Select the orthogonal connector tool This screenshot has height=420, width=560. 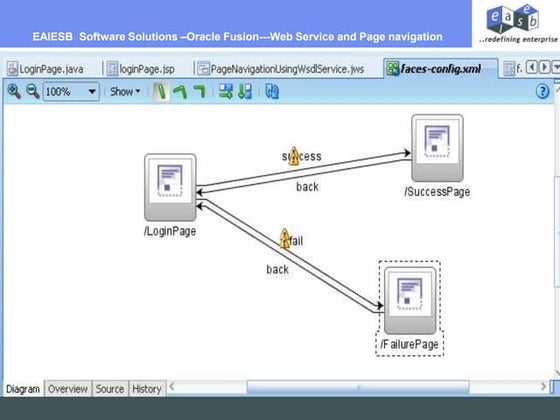pos(199,91)
